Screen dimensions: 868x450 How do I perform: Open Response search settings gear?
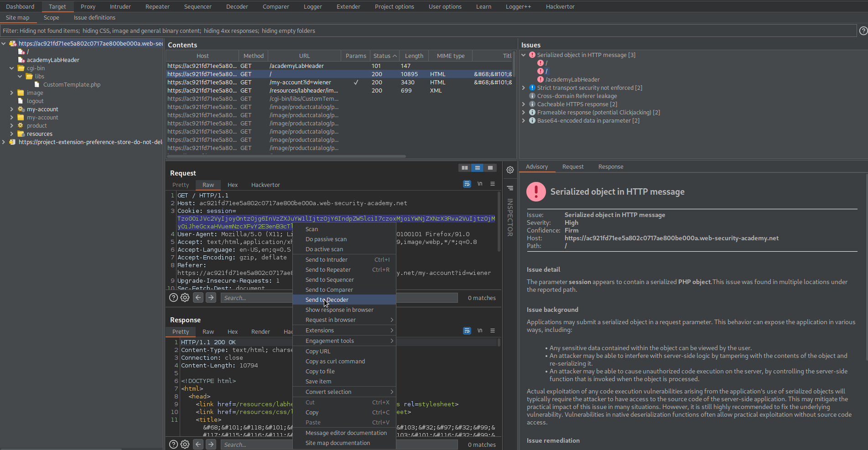[185, 445]
